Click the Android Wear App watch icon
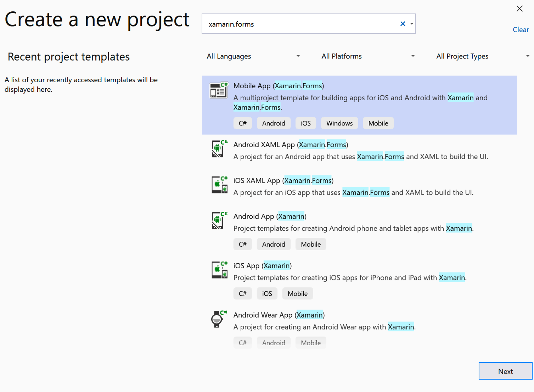The height and width of the screenshot is (392, 534). click(x=218, y=319)
